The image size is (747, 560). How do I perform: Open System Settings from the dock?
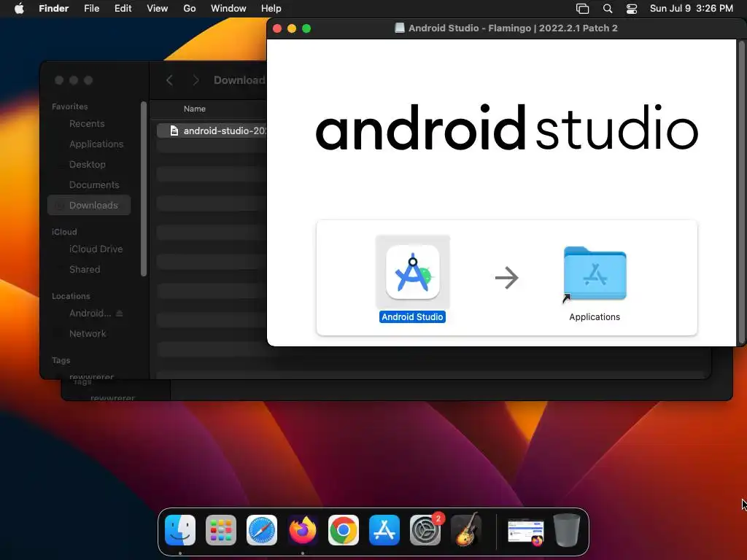pos(425,530)
